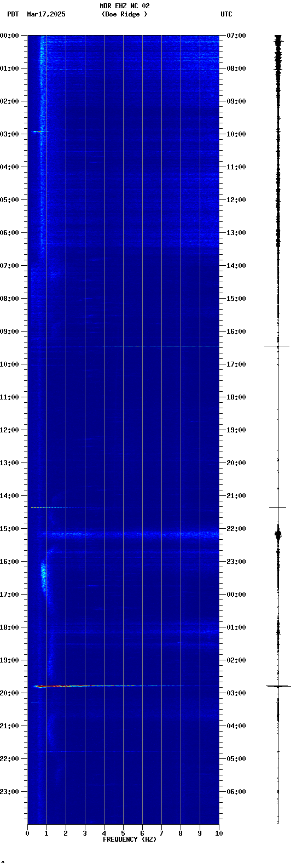The height and width of the screenshot is (868, 302).
Task: Click the 12:00 PDT time label
Action: pyautogui.click(x=9, y=430)
